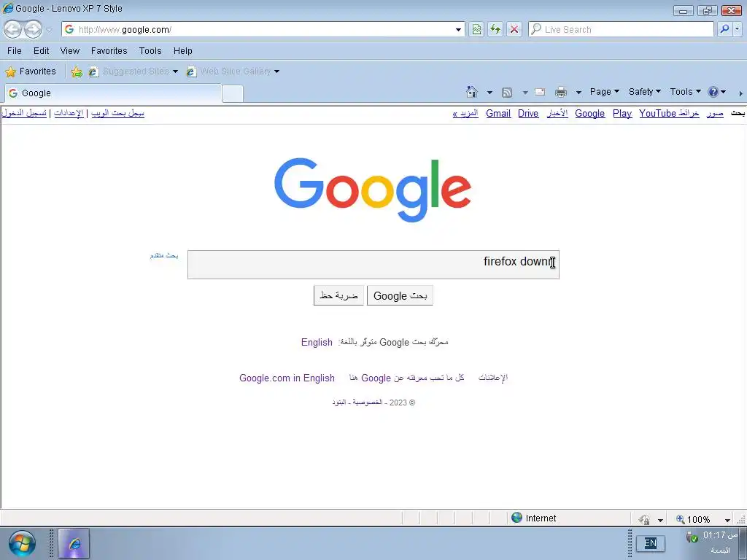Click the Google بحث search button
This screenshot has width=747, height=560.
(400, 296)
